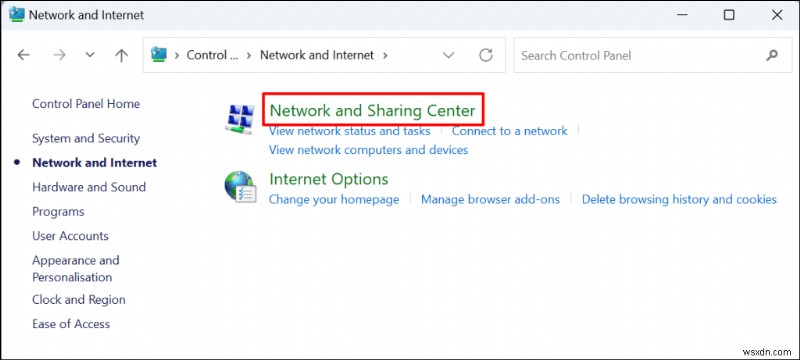Open Ease of Access category

click(x=71, y=324)
